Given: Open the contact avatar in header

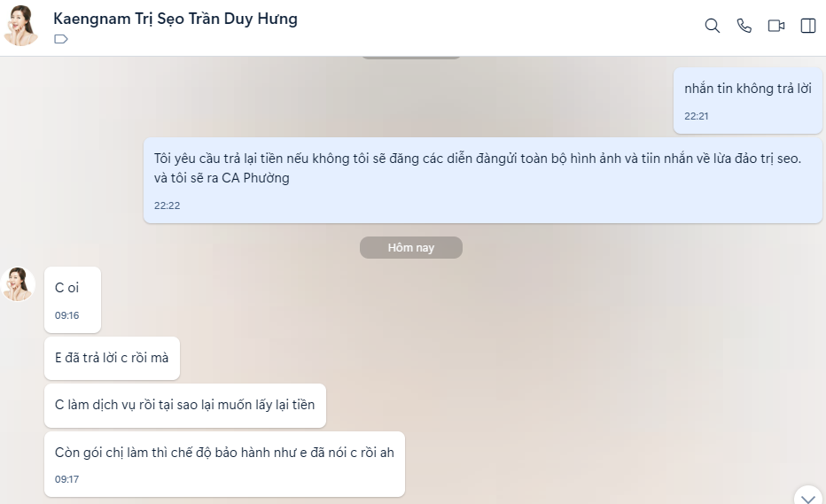Looking at the screenshot, I should click(x=20, y=26).
